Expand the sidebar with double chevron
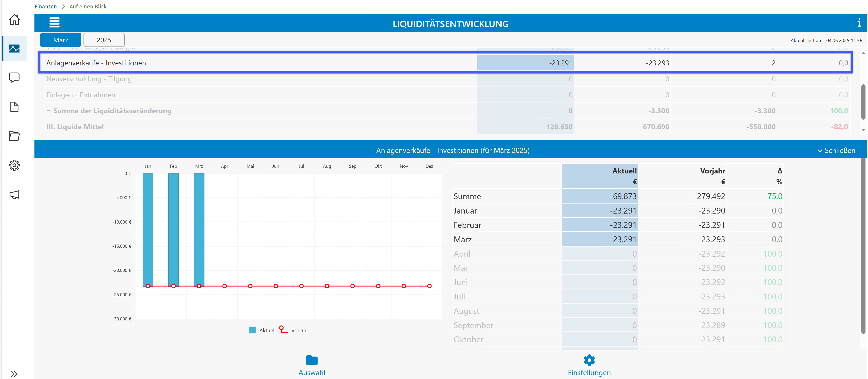Screen dimensions: 868x379 click(14, 374)
